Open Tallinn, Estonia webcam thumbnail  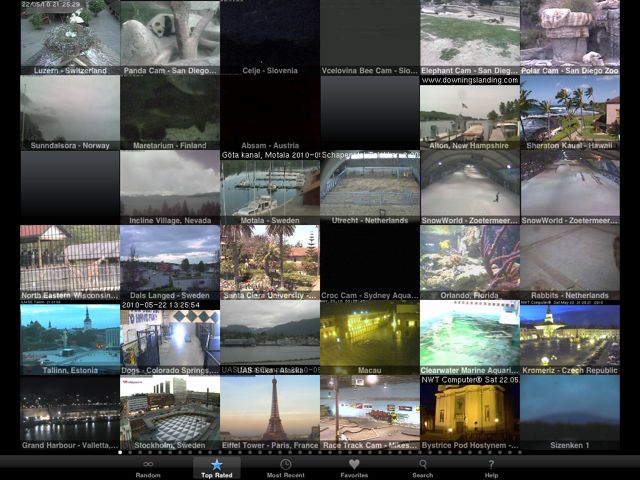pyautogui.click(x=70, y=338)
